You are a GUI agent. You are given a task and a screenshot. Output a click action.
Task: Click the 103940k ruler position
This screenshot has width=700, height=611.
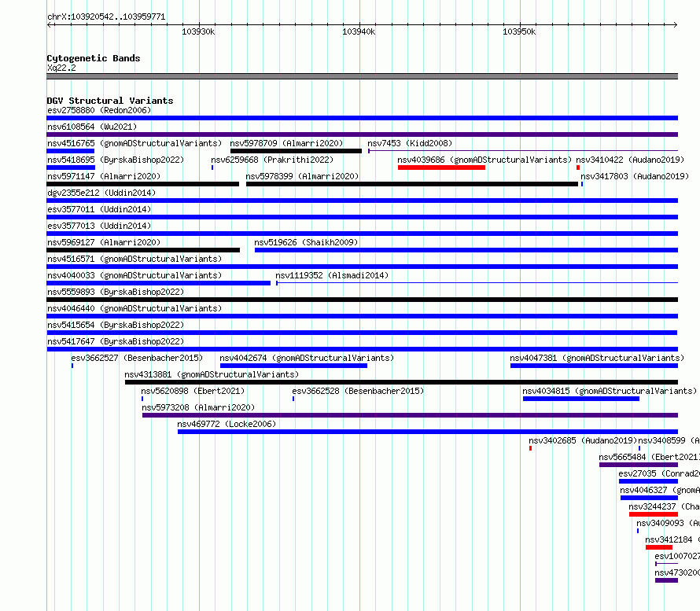pyautogui.click(x=359, y=31)
